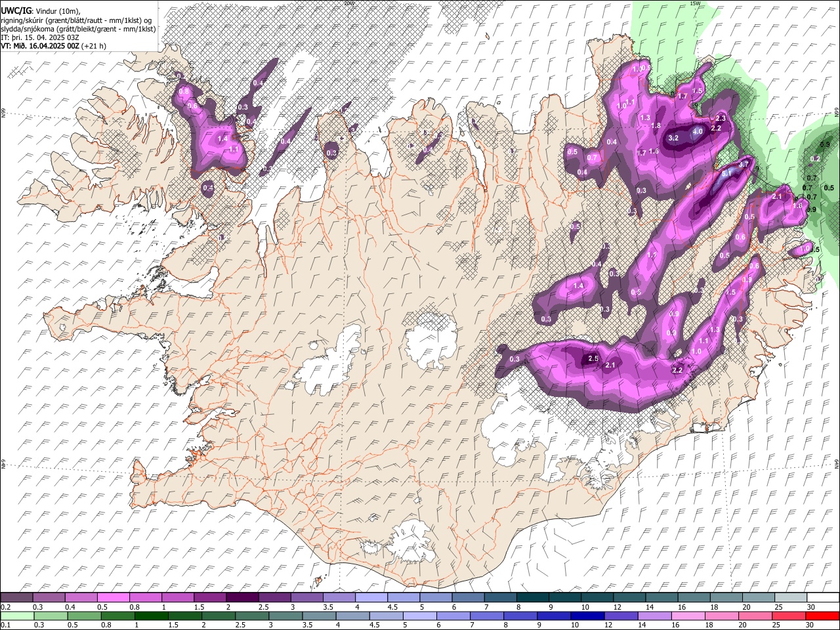Select the 3.7 snowfall value on the map
The height and width of the screenshot is (630, 840).
coord(744,163)
